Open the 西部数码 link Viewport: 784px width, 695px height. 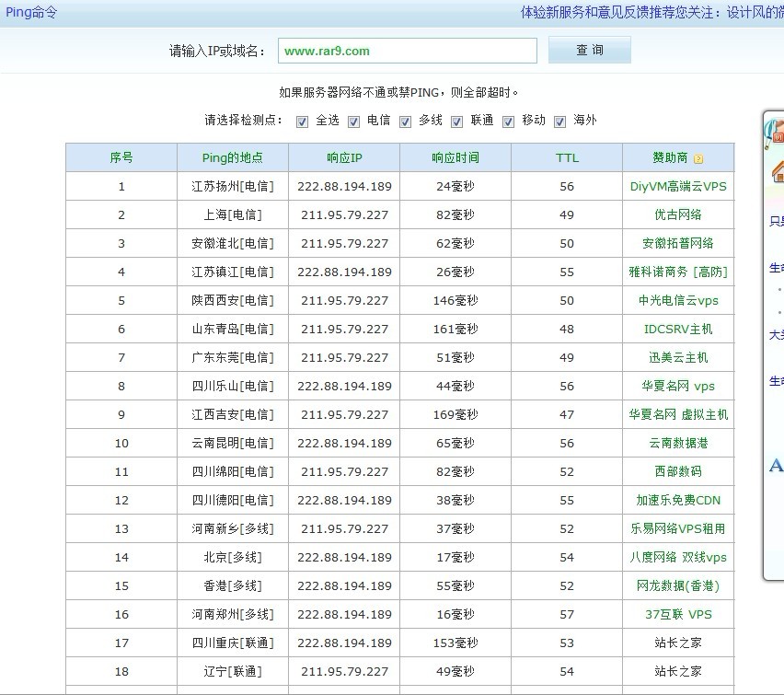(x=678, y=472)
